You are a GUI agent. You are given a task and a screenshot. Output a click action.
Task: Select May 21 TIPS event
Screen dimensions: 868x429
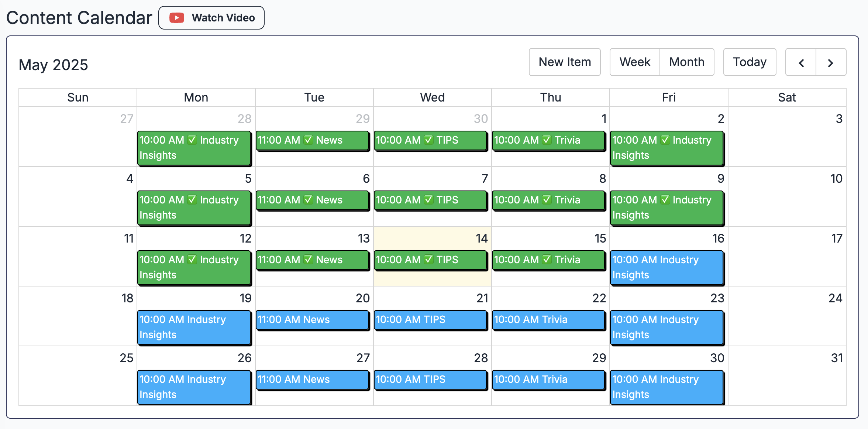(x=430, y=319)
